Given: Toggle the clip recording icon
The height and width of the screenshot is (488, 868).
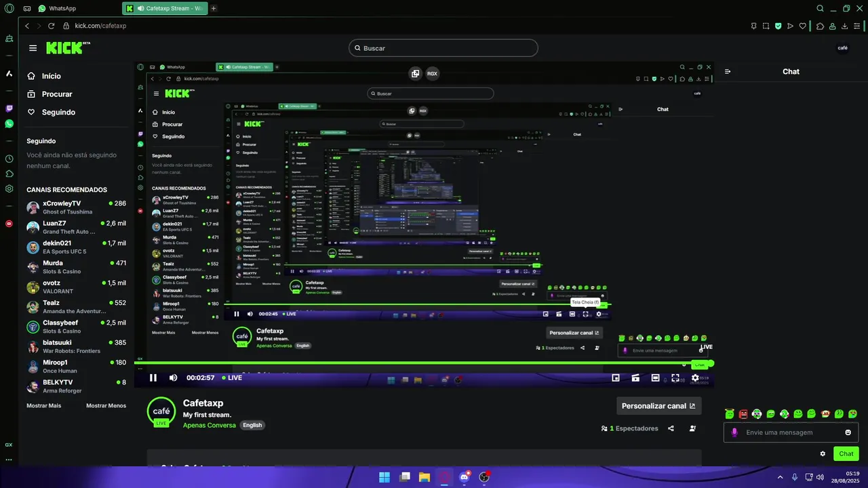Looking at the screenshot, I should (635, 378).
